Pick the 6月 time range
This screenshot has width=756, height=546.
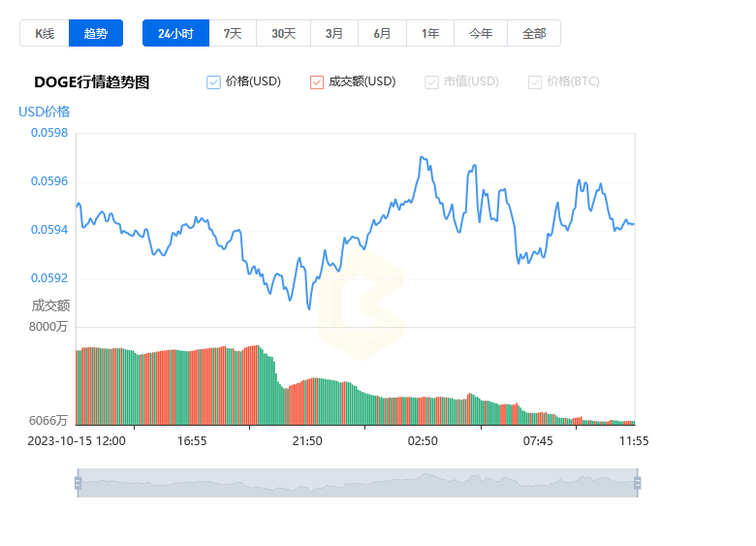(x=382, y=33)
